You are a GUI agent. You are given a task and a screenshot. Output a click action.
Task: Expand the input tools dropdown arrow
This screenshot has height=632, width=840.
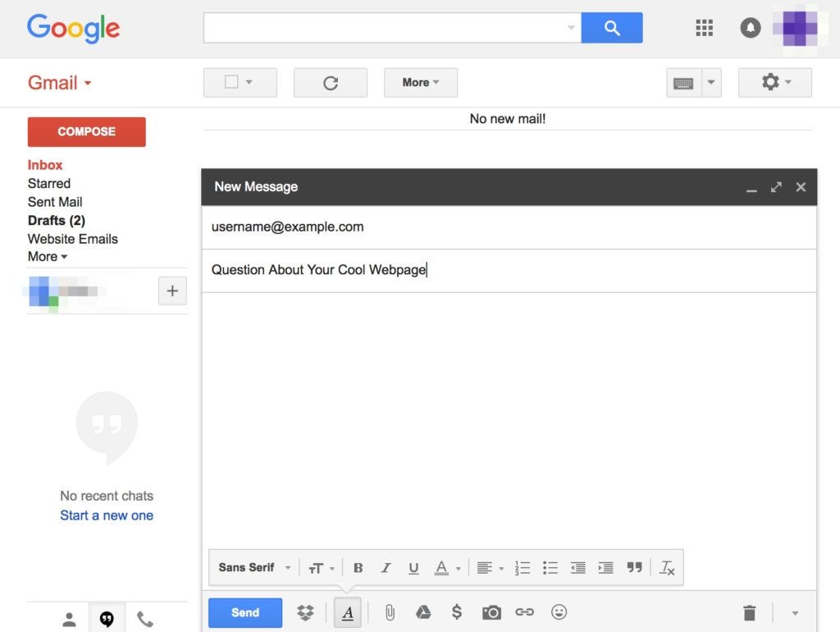(711, 83)
